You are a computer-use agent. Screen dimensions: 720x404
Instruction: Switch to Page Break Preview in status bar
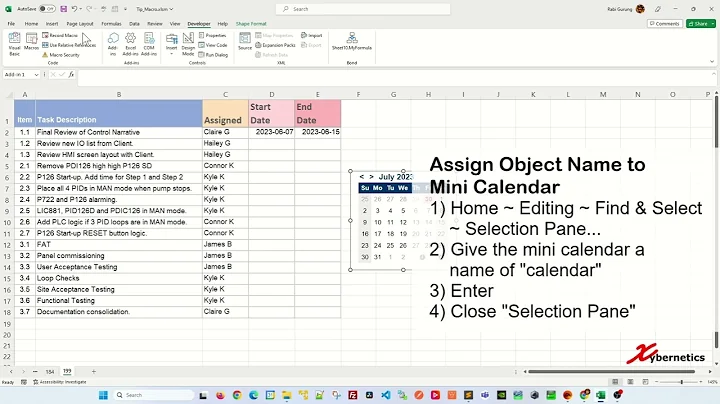point(646,382)
